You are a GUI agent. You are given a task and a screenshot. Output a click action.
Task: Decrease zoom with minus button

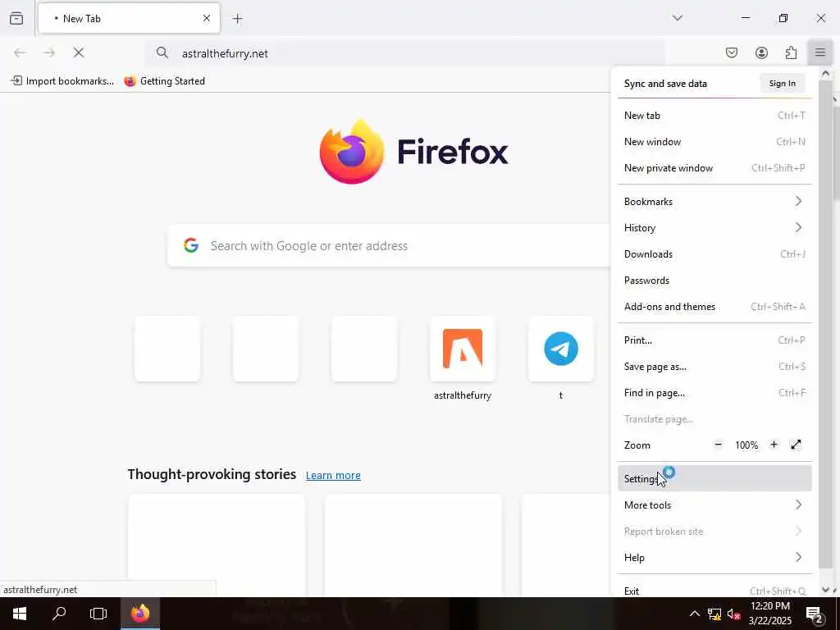tap(719, 445)
